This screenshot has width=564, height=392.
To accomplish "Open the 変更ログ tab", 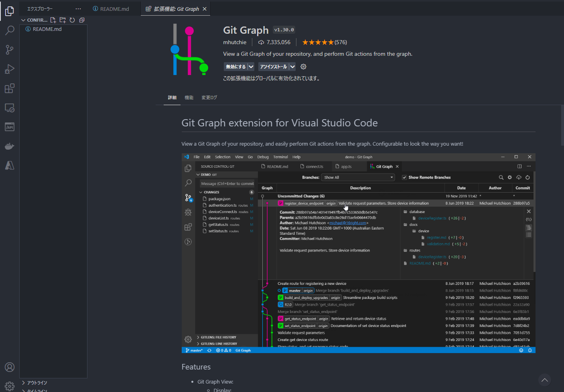I will click(x=209, y=97).
